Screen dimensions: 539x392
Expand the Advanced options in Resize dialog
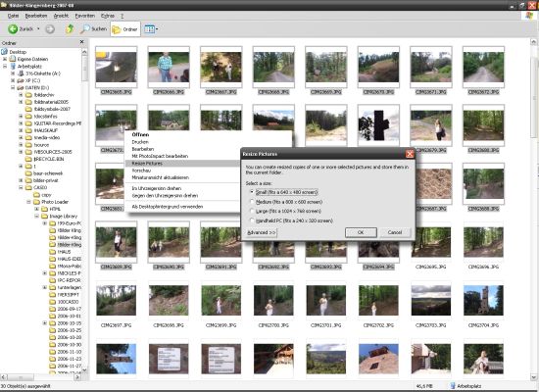[x=262, y=232]
